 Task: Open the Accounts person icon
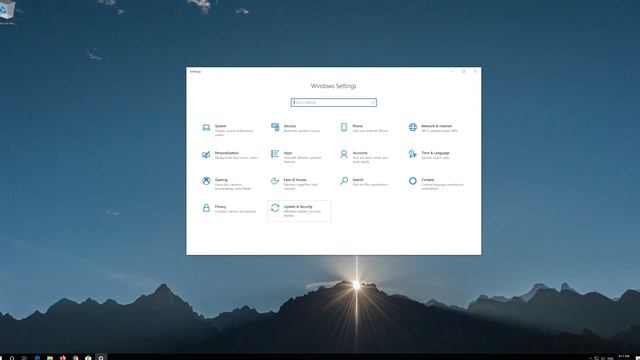[x=344, y=154]
